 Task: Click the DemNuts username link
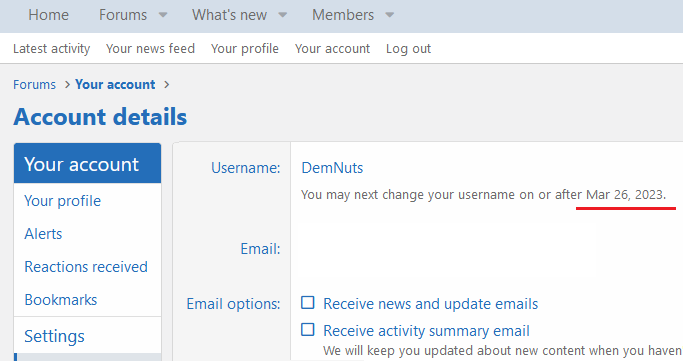pos(332,168)
